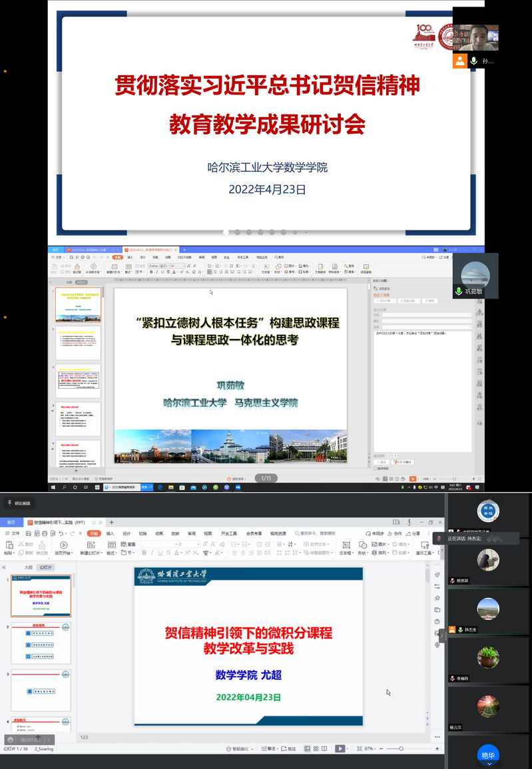Viewport: 532px width, 769px height.
Task: Select slide 2 thumbnail in bottom panel
Action: (x=41, y=643)
